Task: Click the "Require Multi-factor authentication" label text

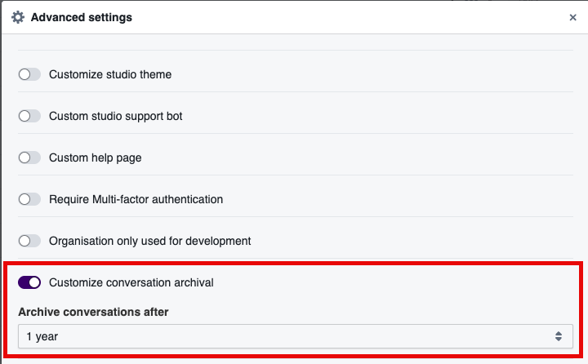Action: 136,199
